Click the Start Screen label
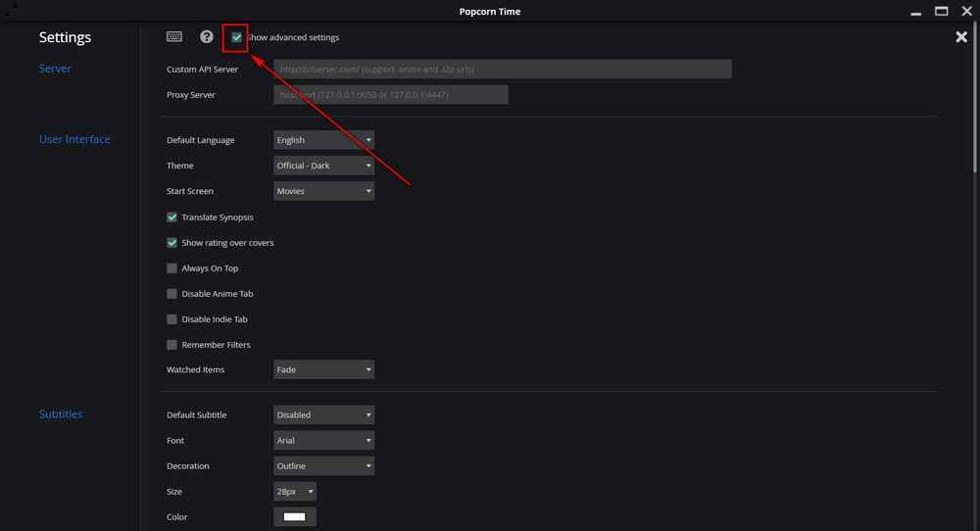The width and height of the screenshot is (980, 531). 189,191
